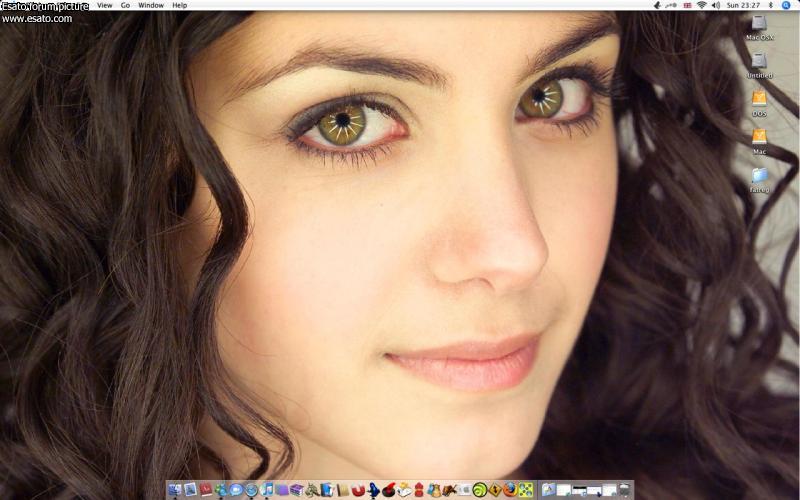Screen dimensions: 800x500
Task: Open the green spiral app in Dock
Action: [480, 490]
